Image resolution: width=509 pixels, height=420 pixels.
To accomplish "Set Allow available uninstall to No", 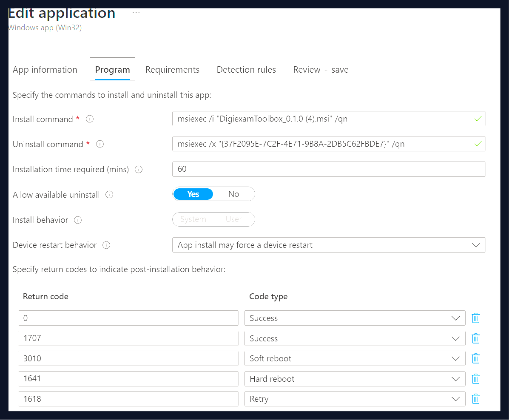I will pyautogui.click(x=233, y=194).
